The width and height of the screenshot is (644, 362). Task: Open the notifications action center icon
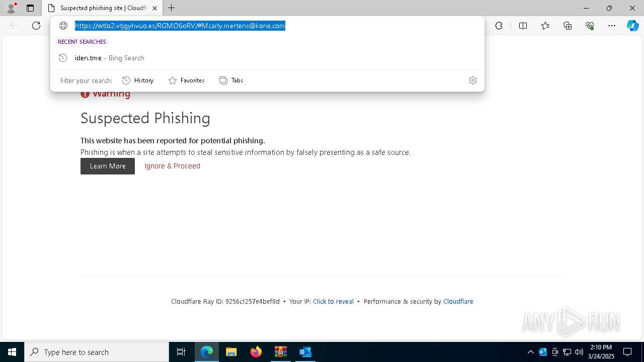pyautogui.click(x=627, y=352)
